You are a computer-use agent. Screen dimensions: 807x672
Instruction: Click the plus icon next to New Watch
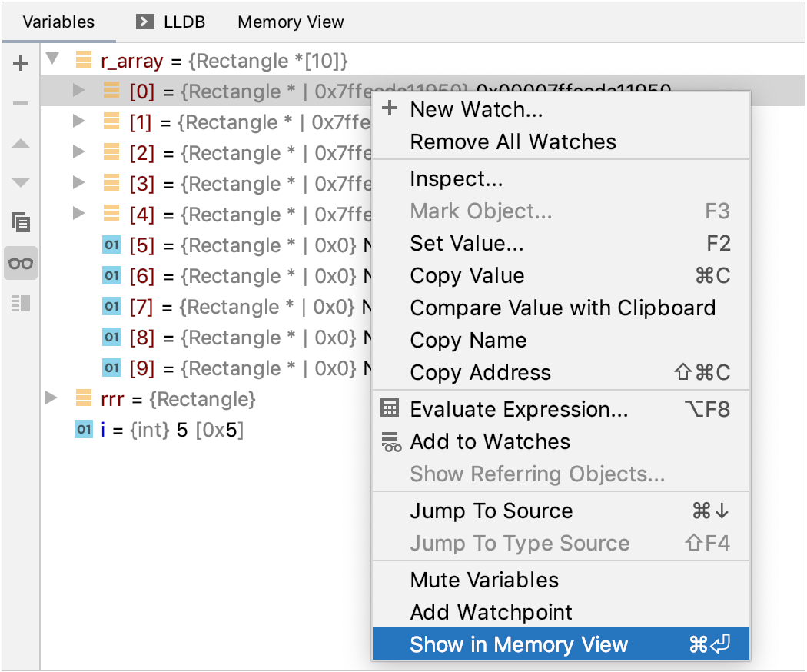(x=389, y=109)
